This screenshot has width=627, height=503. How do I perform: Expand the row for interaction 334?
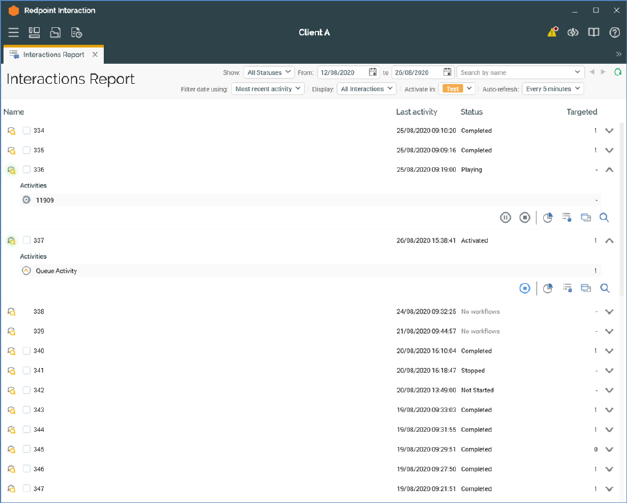tap(609, 131)
